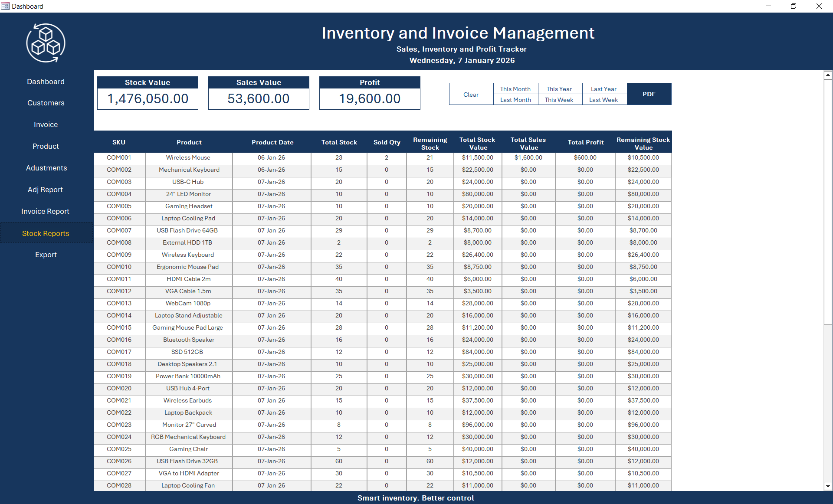The height and width of the screenshot is (504, 833).
Task: Select the COM001 SKU cell
Action: 119,158
